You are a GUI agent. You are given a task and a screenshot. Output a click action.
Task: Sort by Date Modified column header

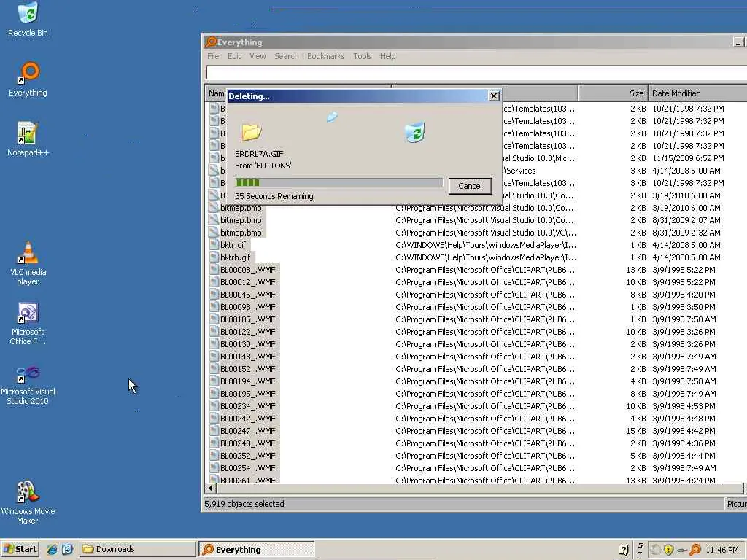click(x=697, y=93)
